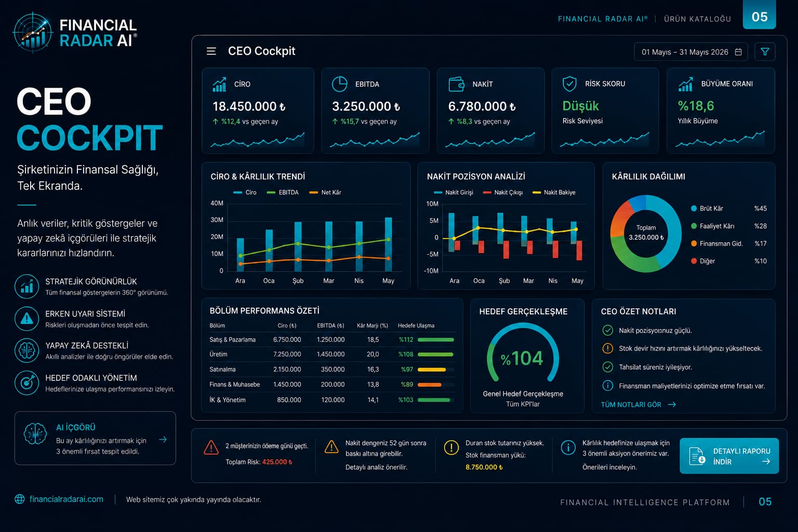
Task: Select the Ciro bar chart icon
Action: [x=219, y=84]
